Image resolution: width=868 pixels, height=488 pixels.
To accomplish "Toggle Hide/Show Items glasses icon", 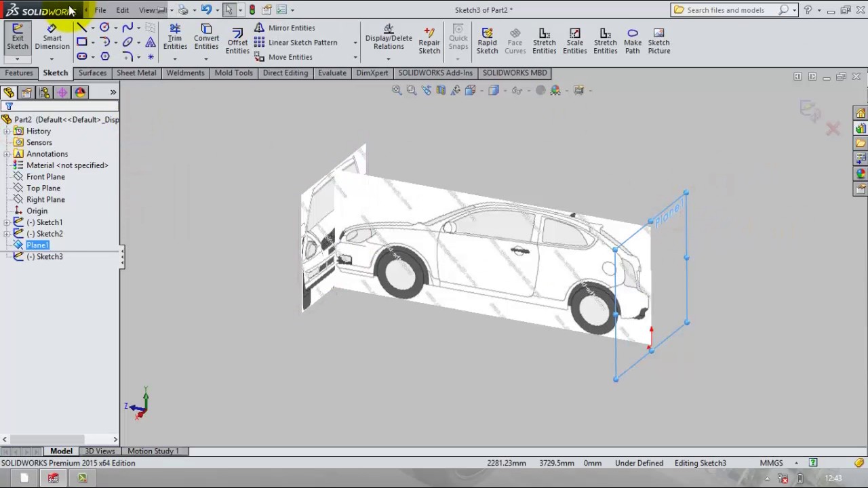I will pos(517,89).
